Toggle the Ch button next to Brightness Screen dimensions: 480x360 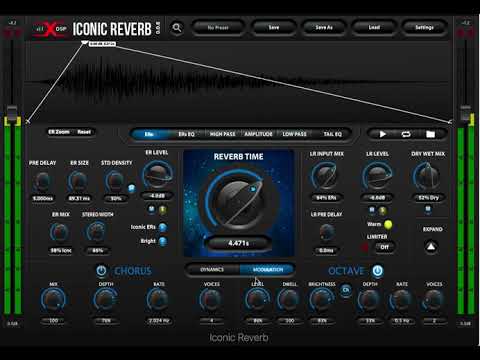[346, 290]
